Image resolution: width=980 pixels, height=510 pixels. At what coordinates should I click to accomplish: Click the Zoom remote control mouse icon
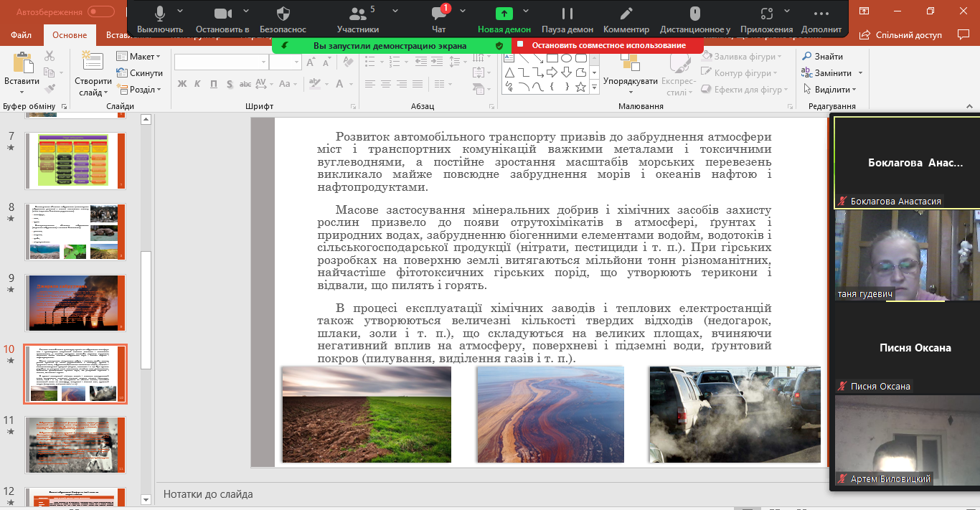(694, 14)
